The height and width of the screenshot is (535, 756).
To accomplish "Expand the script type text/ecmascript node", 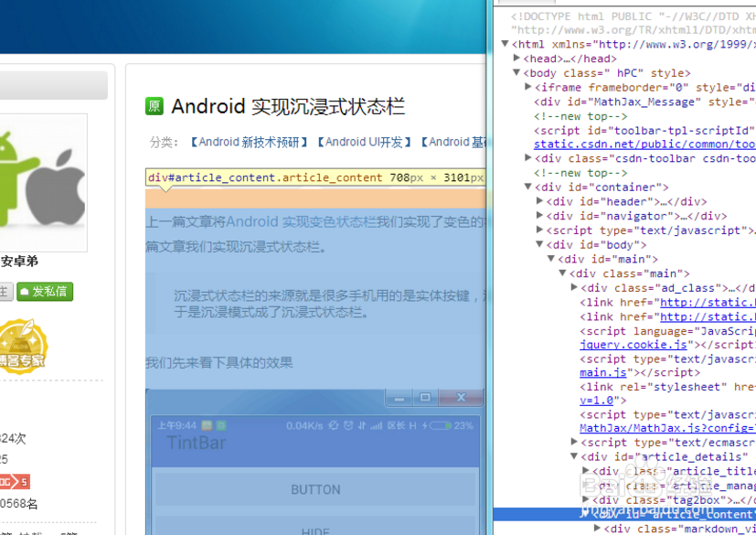I will click(574, 442).
